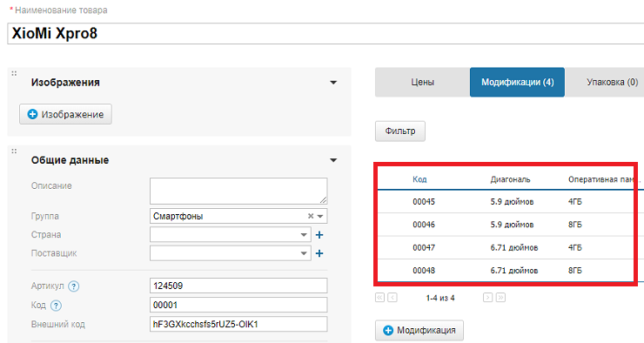Open the Страна dropdown
The height and width of the screenshot is (343, 644).
pos(304,235)
